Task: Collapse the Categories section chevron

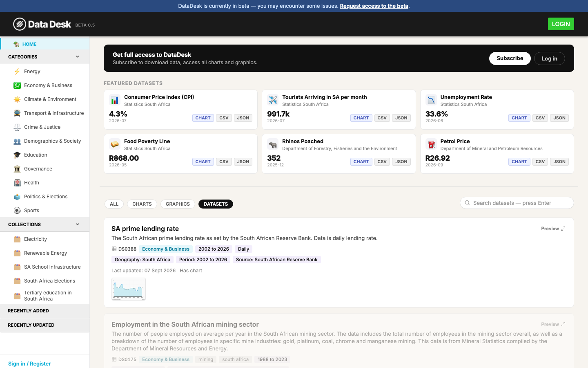Action: (78, 57)
